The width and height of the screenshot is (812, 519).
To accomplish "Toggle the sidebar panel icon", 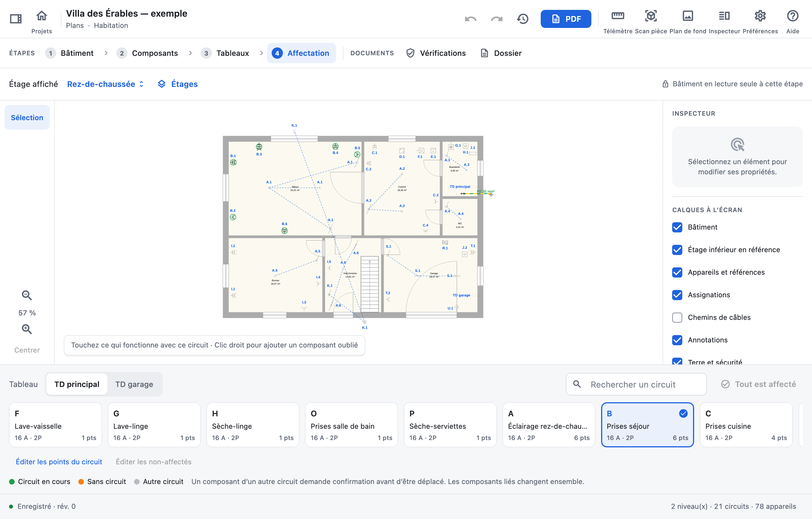I will pos(16,19).
